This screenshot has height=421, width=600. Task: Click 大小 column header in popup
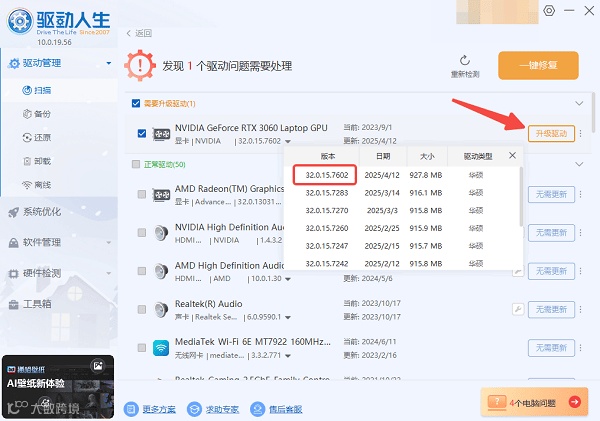pyautogui.click(x=427, y=156)
